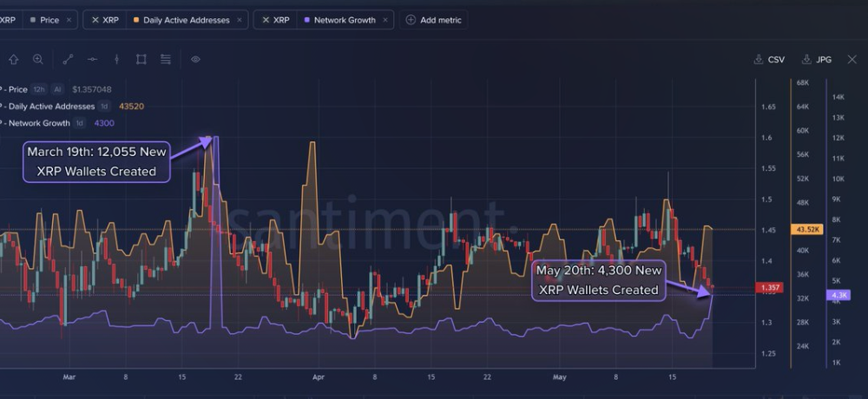Viewport: 868px width, 399px height.
Task: Click the 4300 network growth legend value
Action: coord(104,123)
